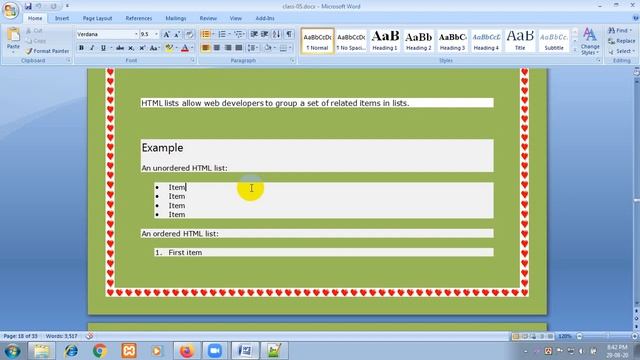Grow font size with the large A

point(167,35)
